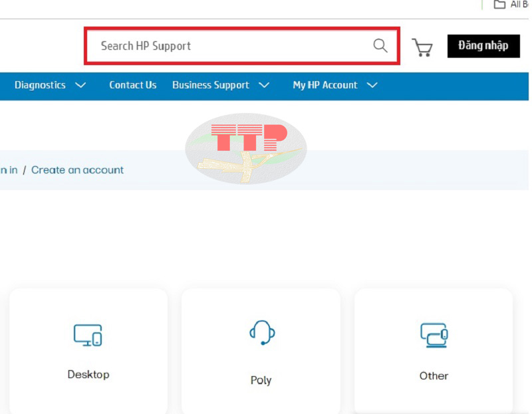Select the Poly headset icon
Screen dimensions: 532x414
(262, 333)
